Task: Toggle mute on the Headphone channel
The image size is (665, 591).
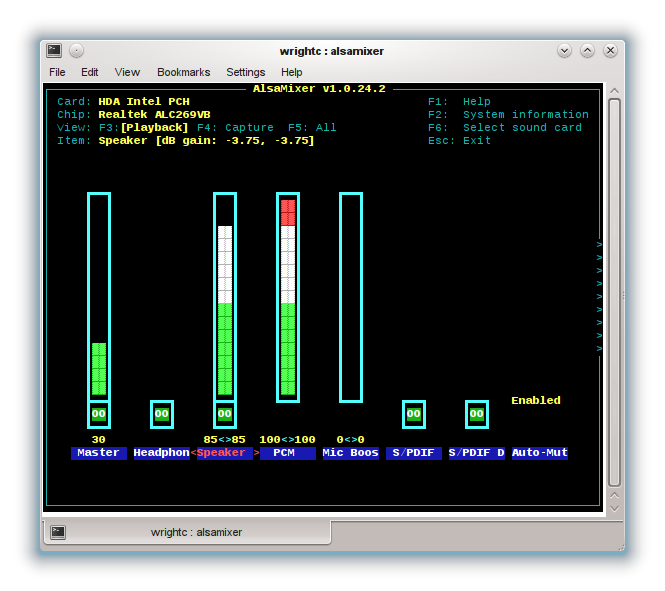Action: 161,414
